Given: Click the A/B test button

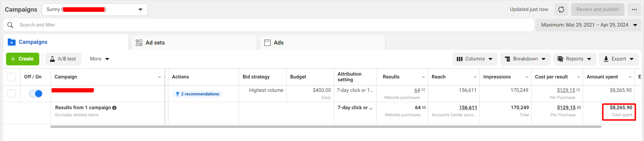Looking at the screenshot, I should (63, 59).
